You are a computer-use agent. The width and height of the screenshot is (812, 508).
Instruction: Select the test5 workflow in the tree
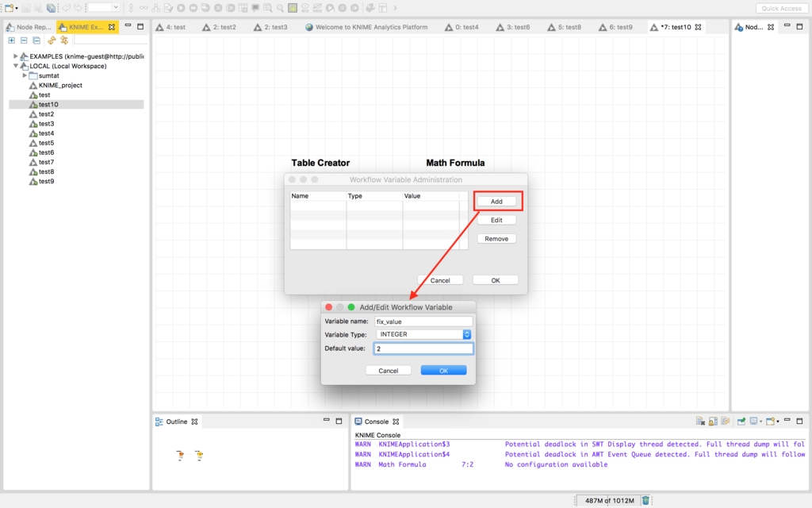[46, 143]
